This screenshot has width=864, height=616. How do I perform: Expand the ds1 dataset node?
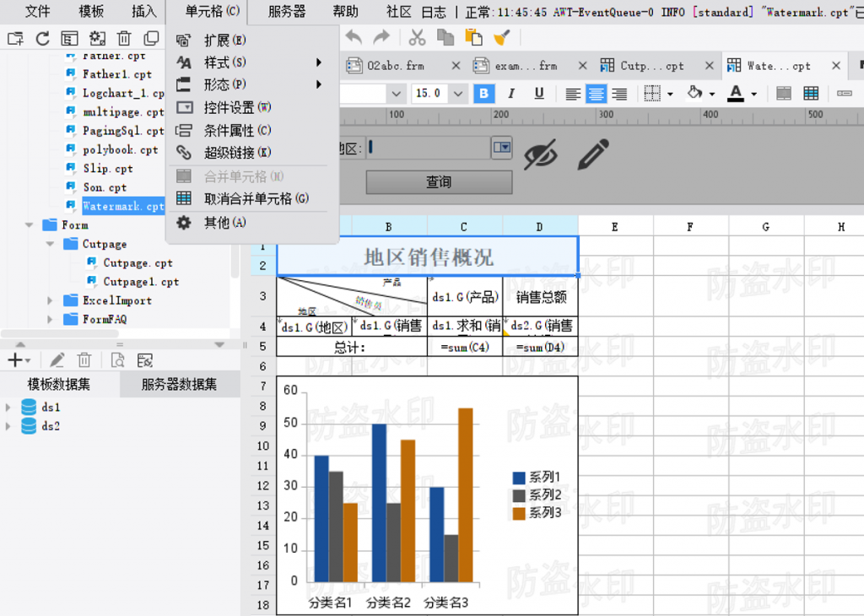pyautogui.click(x=8, y=406)
